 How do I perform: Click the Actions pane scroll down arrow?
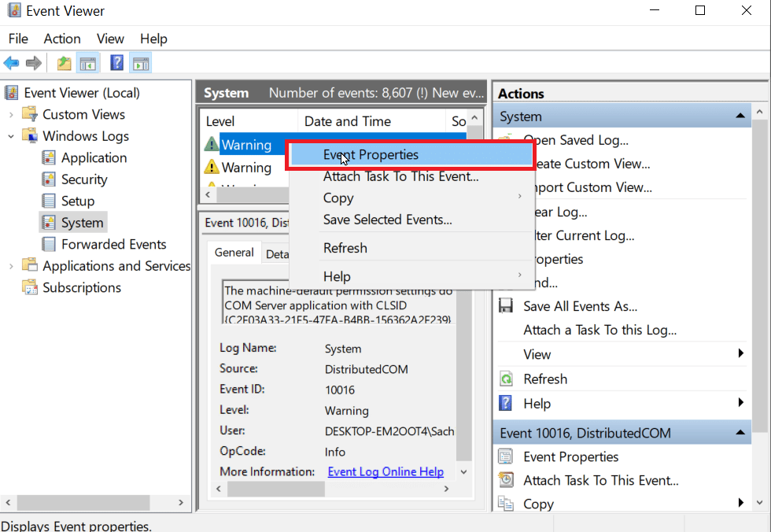coord(760,503)
